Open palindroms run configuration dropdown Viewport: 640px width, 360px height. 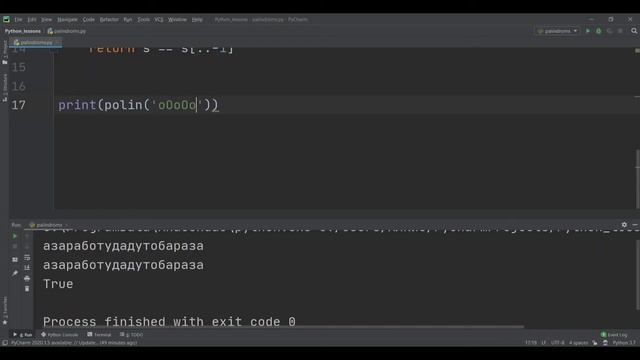tap(557, 31)
